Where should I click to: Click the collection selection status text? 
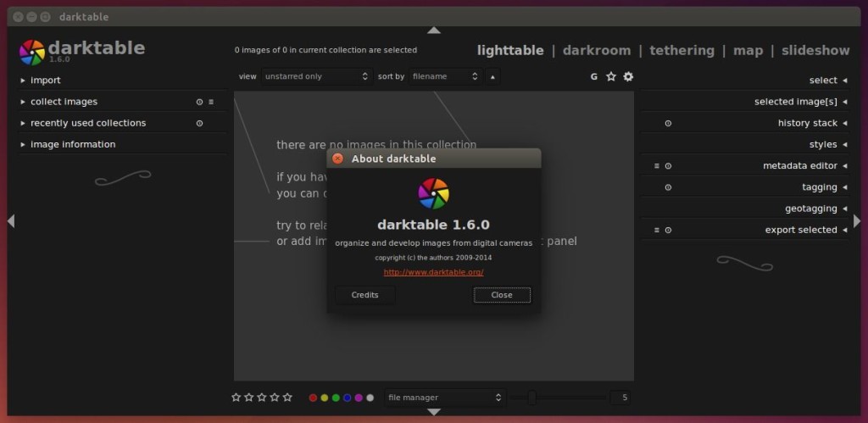click(x=325, y=50)
